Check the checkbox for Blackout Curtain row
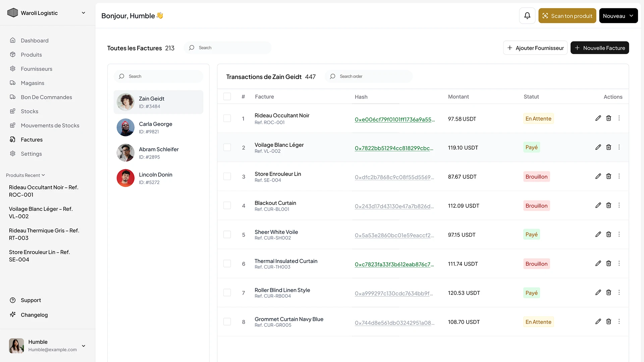This screenshot has width=644, height=362. (x=227, y=205)
